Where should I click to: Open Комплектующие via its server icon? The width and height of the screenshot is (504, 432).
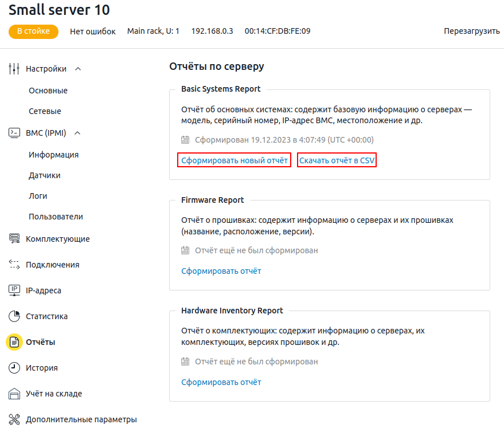(x=14, y=239)
